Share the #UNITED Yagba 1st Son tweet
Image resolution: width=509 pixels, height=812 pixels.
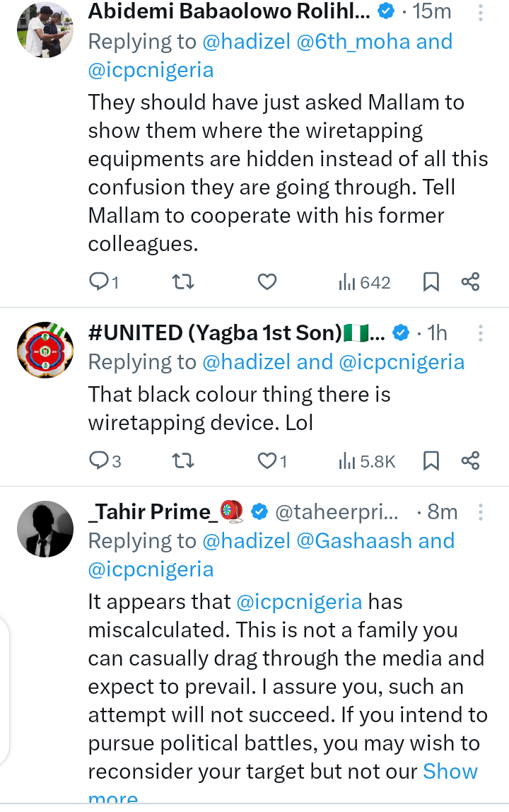click(x=471, y=461)
